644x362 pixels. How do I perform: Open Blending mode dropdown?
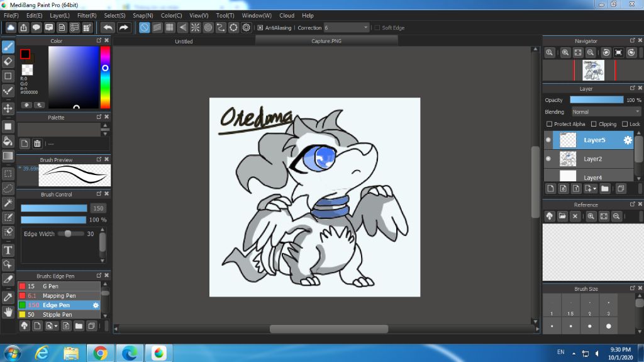(x=606, y=112)
